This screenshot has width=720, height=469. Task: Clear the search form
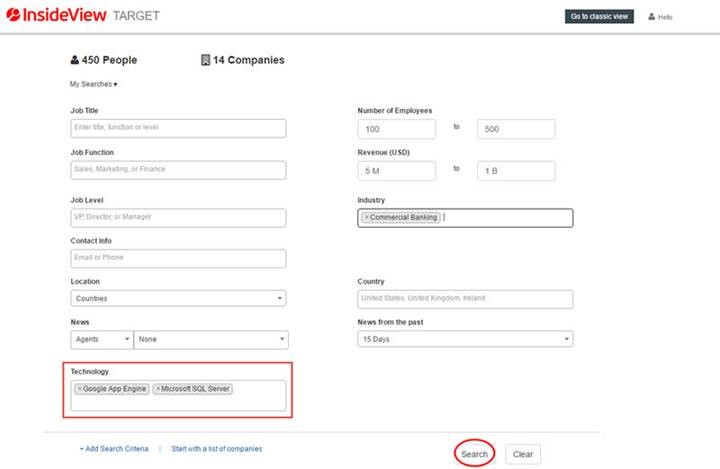(x=523, y=454)
